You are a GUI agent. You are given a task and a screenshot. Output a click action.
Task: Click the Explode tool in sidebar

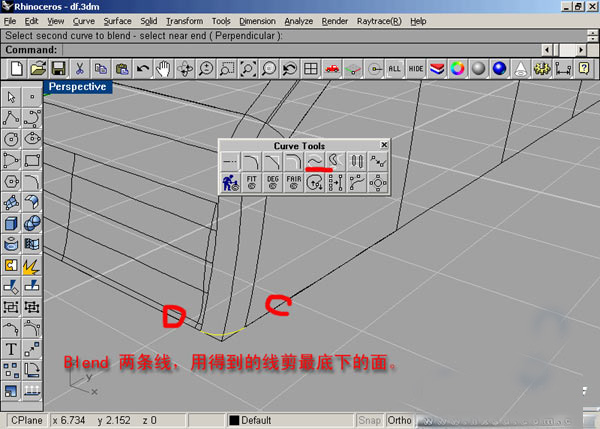pos(31,265)
